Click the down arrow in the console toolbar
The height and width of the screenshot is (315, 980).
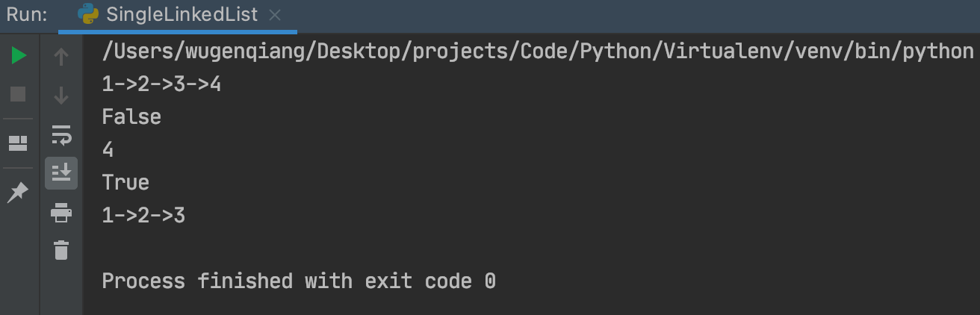(x=61, y=95)
